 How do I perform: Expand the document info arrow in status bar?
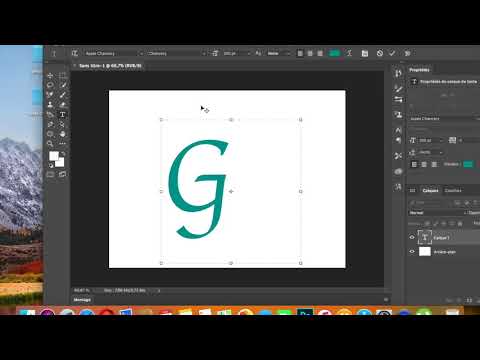(159, 291)
